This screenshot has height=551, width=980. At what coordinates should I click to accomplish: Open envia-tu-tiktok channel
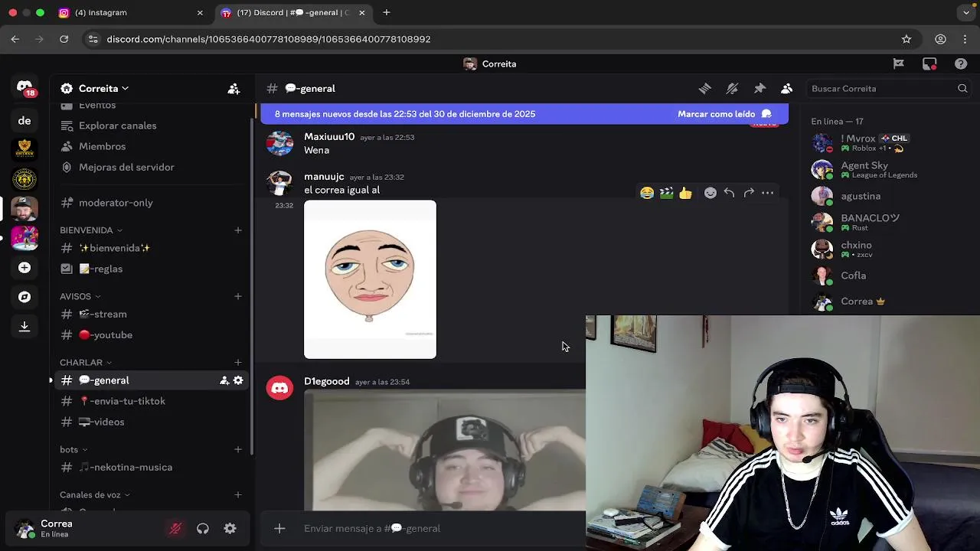pos(150,401)
